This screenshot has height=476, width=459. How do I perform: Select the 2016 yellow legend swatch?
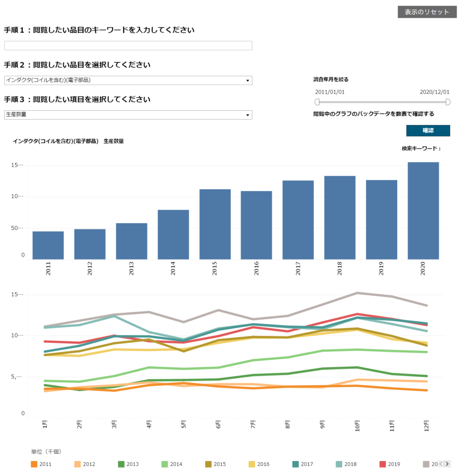tap(252, 464)
